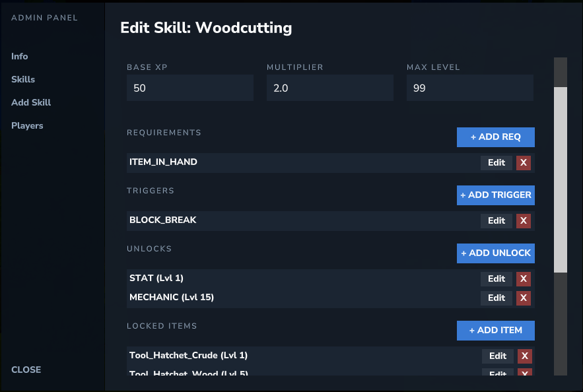Add a new trigger
Image resolution: width=583 pixels, height=392 pixels.
495,195
